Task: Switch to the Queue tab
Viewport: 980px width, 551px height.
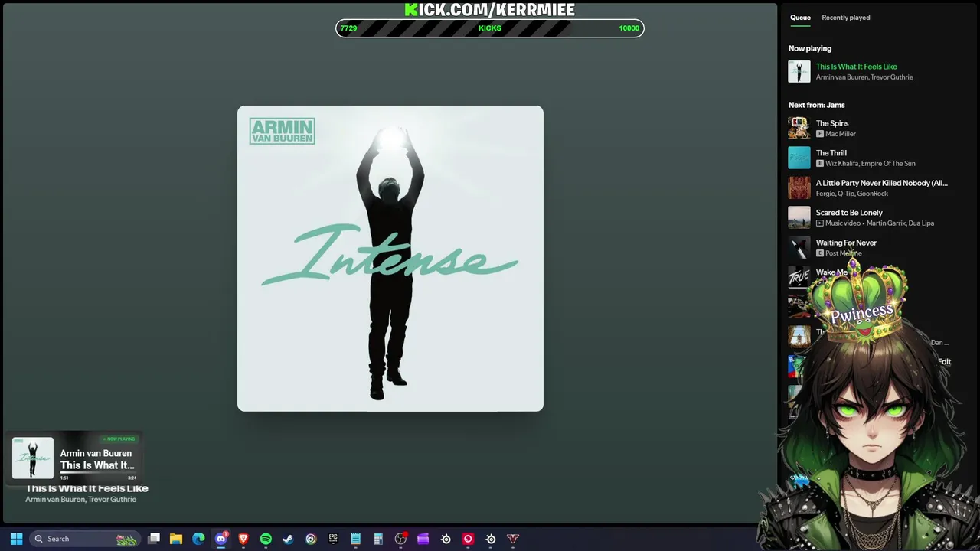Action: click(800, 18)
